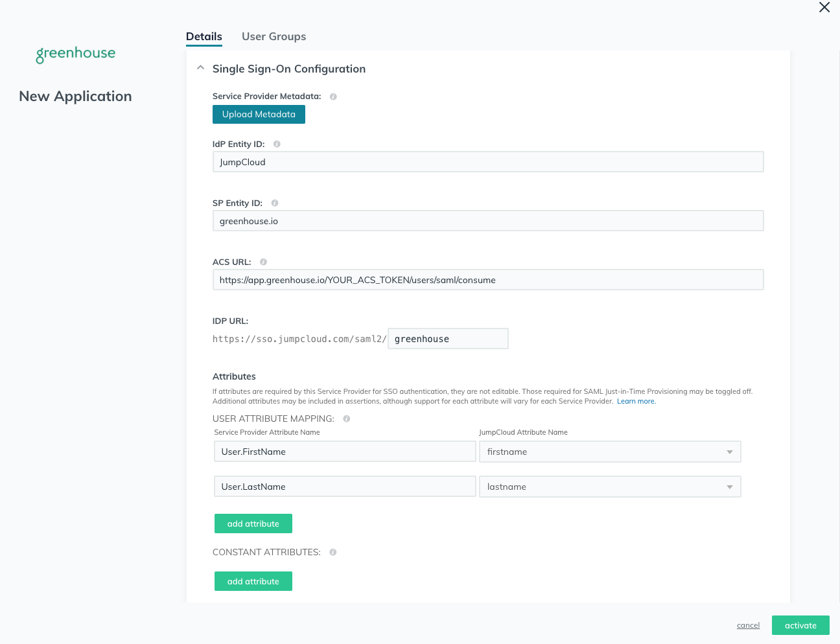Collapse Single Sign-On Configuration section
Screen dimensions: 840x644
(x=201, y=68)
